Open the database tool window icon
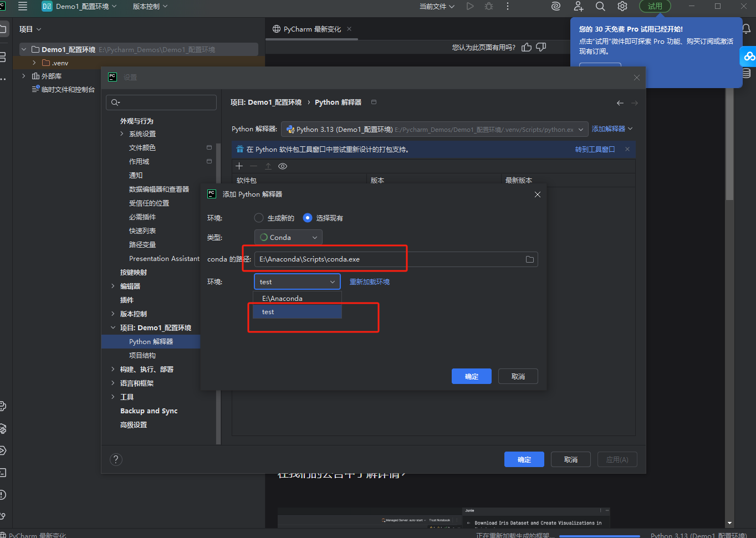 pyautogui.click(x=747, y=73)
